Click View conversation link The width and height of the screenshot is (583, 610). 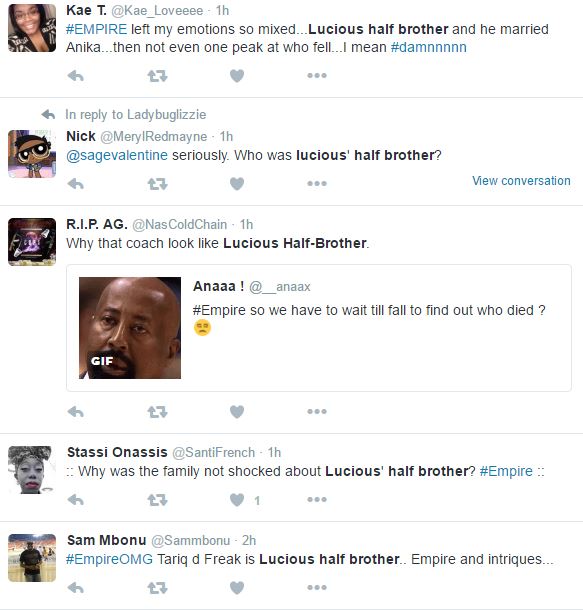[521, 181]
